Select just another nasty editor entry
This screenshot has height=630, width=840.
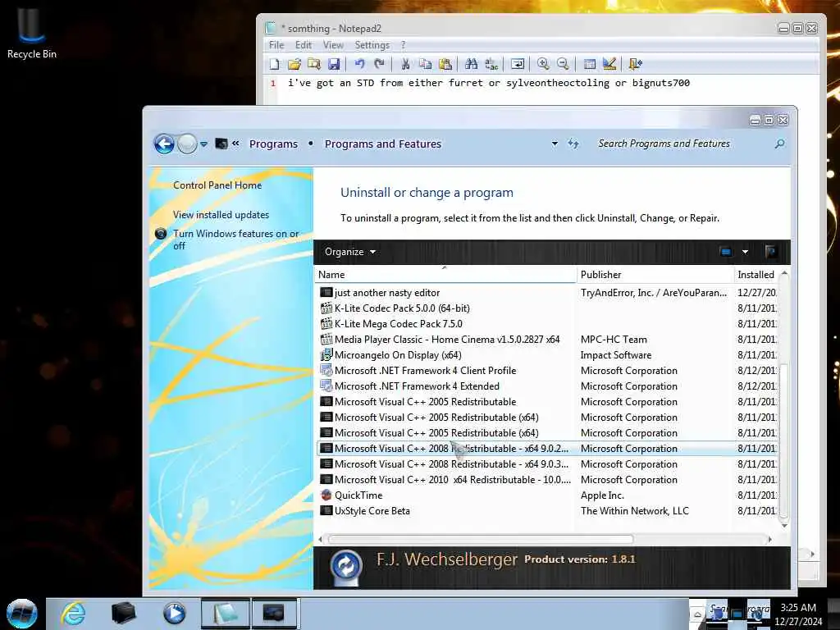coord(546,293)
